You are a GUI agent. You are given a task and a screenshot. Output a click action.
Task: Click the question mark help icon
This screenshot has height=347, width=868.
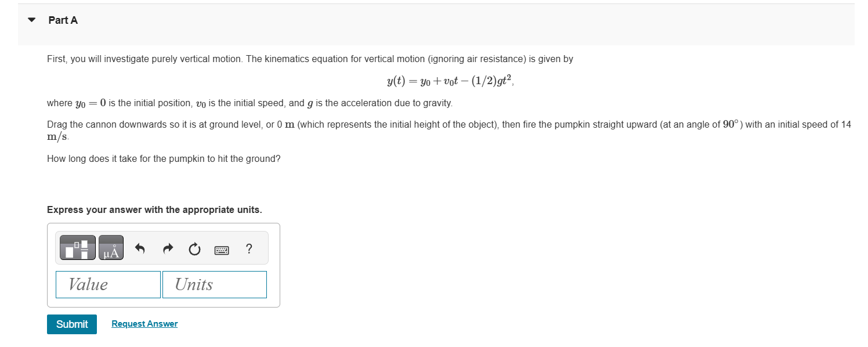tap(249, 248)
